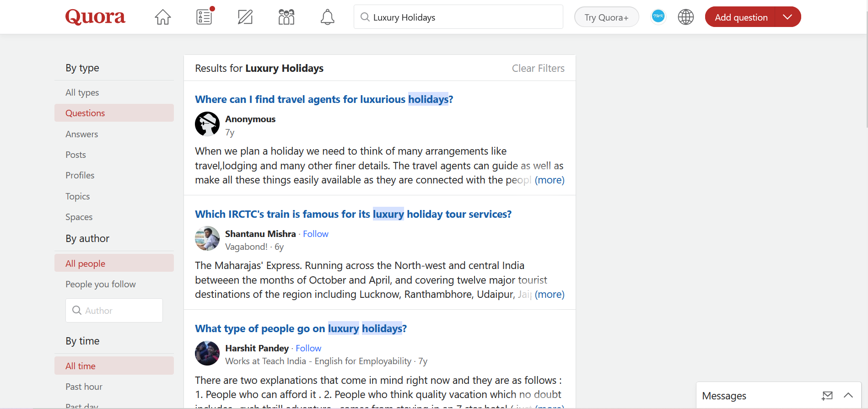
Task: Follow Shantanu Mishra
Action: click(316, 234)
